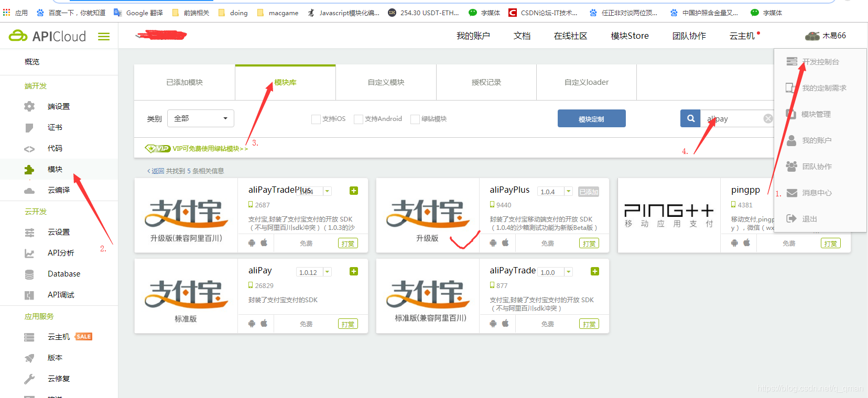Open the 类别 全部 dropdown
Image resolution: width=868 pixels, height=398 pixels.
(x=201, y=118)
